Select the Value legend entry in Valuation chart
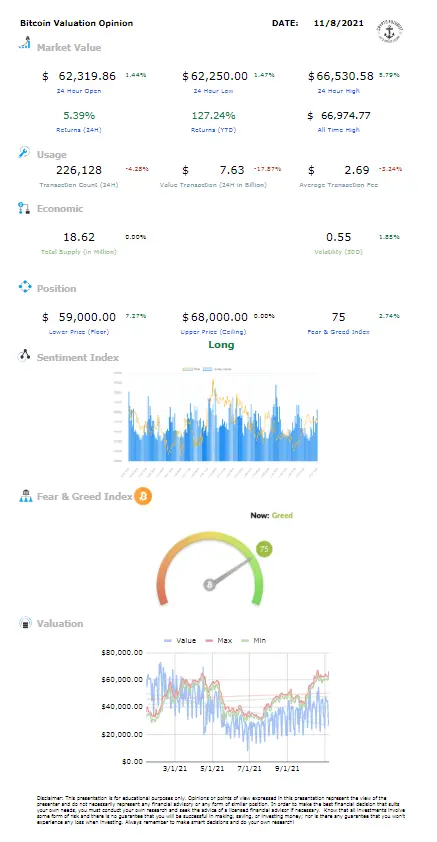Screen dimensions: 437x842 179,640
